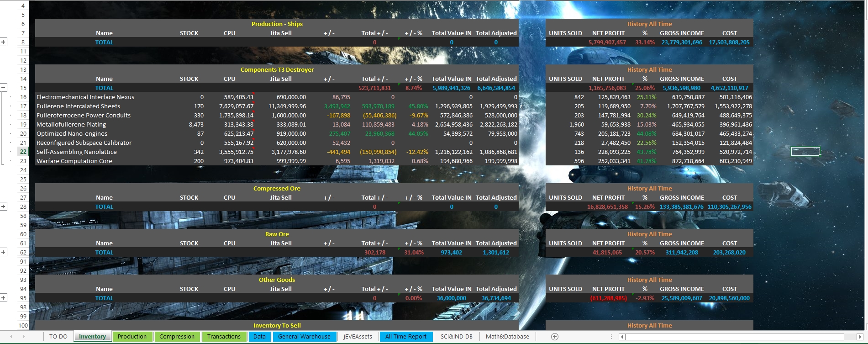868x344 pixels.
Task: Click CPU value 3,555,912.75
Action: pyautogui.click(x=236, y=152)
